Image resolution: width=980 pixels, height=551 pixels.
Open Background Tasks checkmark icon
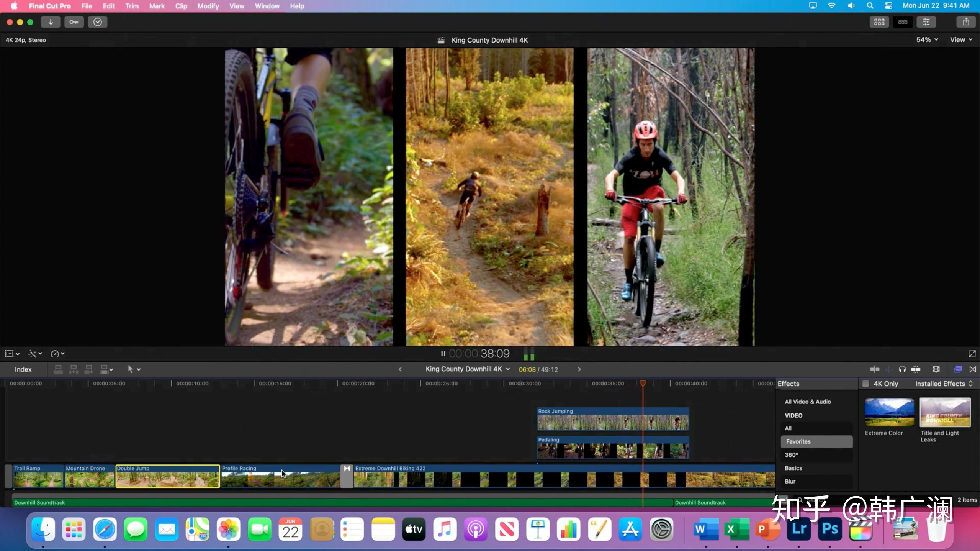(x=98, y=22)
